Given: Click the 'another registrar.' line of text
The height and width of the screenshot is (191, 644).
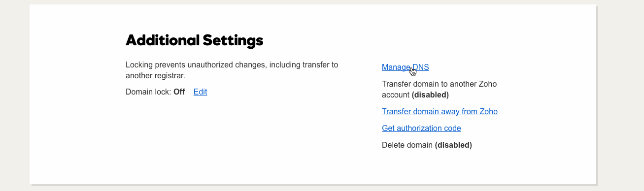Looking at the screenshot, I should coord(155,76).
